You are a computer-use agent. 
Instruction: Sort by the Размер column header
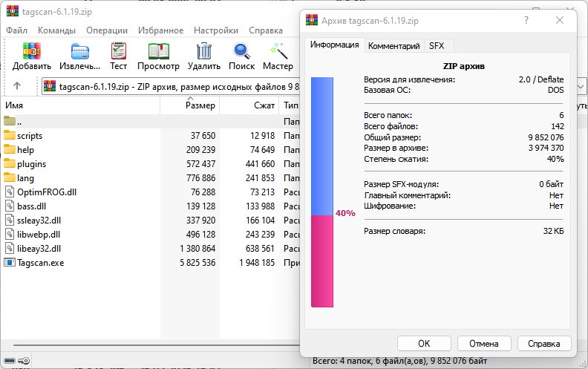(190, 105)
